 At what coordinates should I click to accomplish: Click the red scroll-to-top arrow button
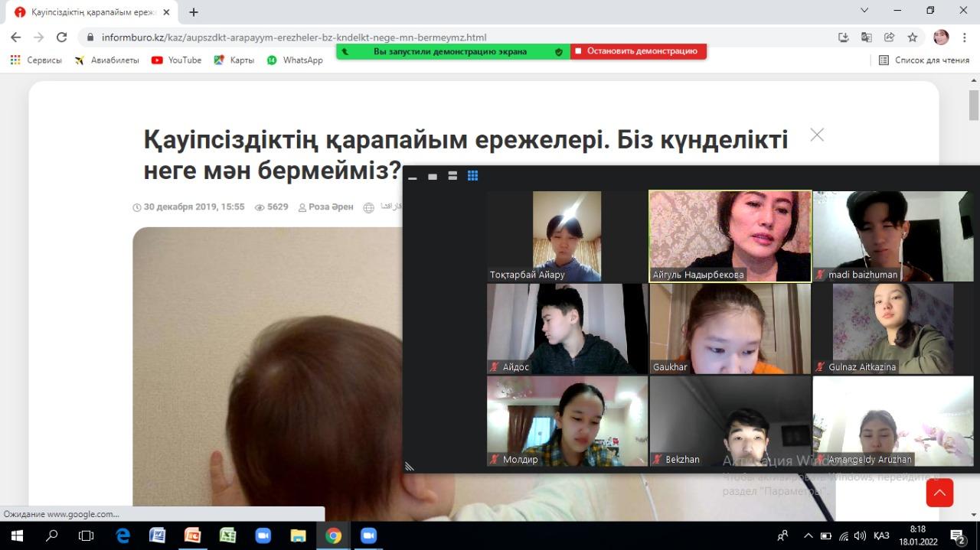pyautogui.click(x=939, y=493)
